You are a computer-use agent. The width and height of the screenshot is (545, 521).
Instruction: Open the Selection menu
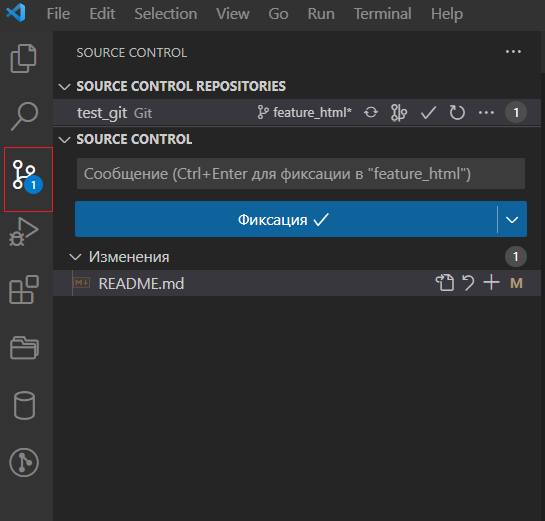tap(166, 14)
